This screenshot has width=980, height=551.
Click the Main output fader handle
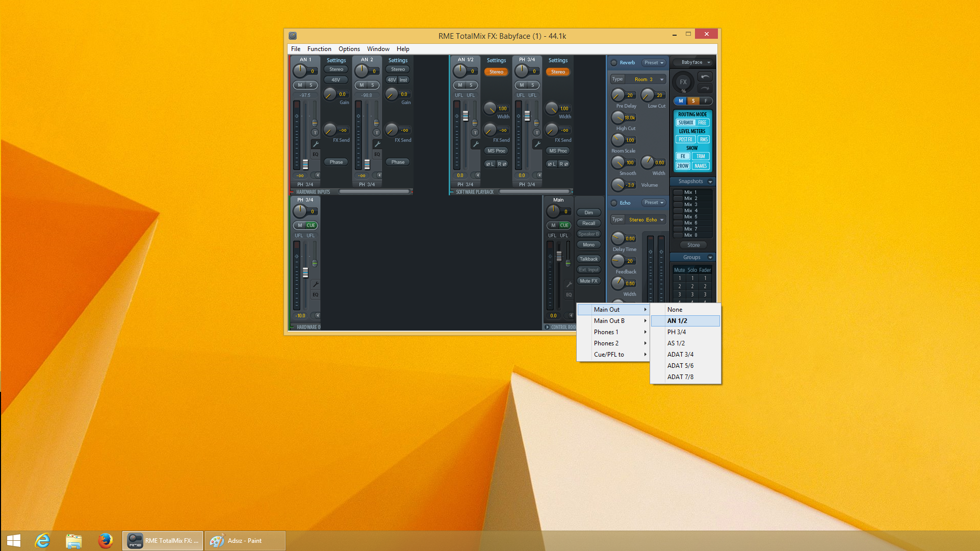559,256
